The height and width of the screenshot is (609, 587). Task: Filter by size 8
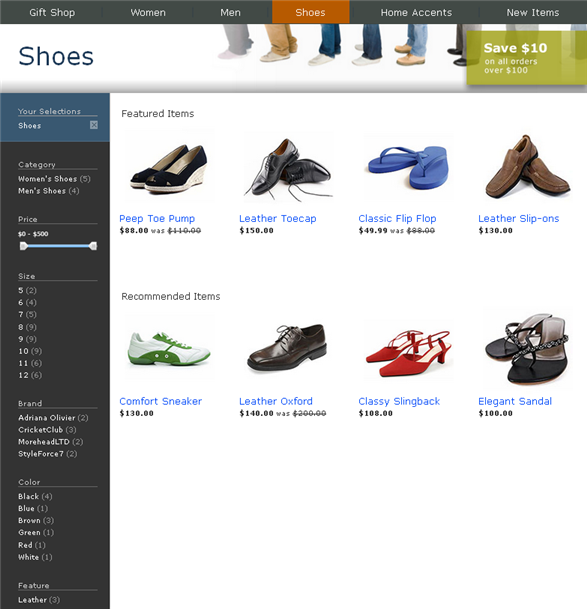27,327
